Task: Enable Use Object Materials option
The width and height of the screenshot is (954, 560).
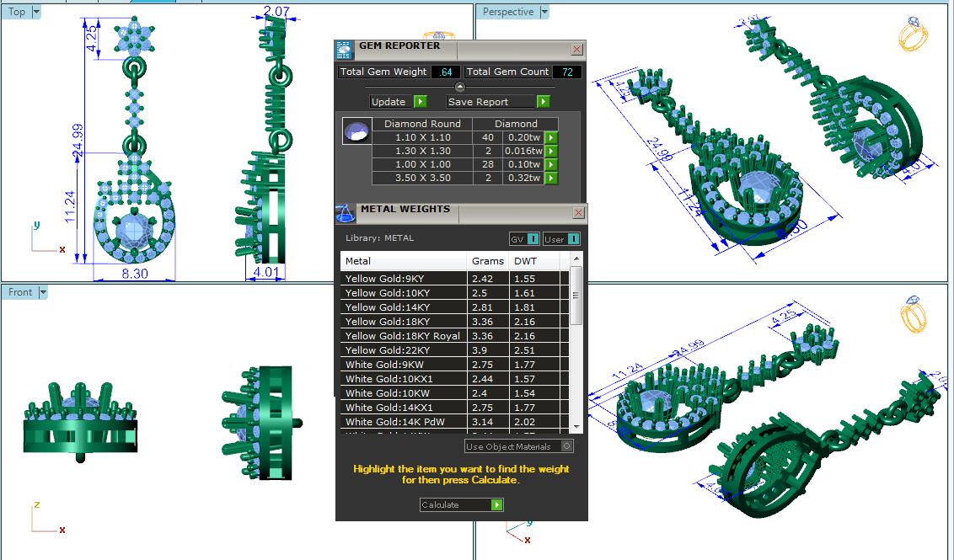Action: [x=567, y=446]
